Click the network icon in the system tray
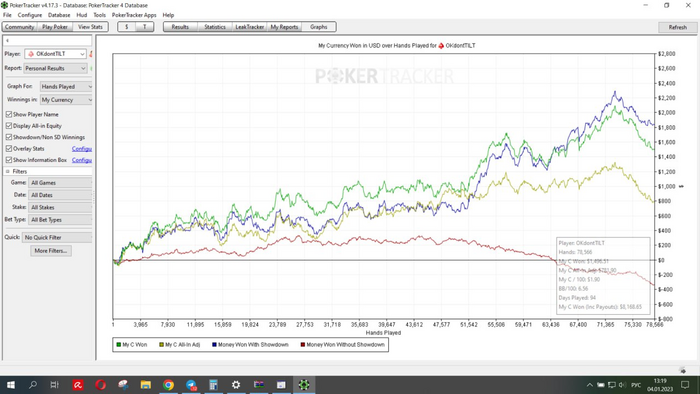The width and height of the screenshot is (700, 394). coord(612,385)
